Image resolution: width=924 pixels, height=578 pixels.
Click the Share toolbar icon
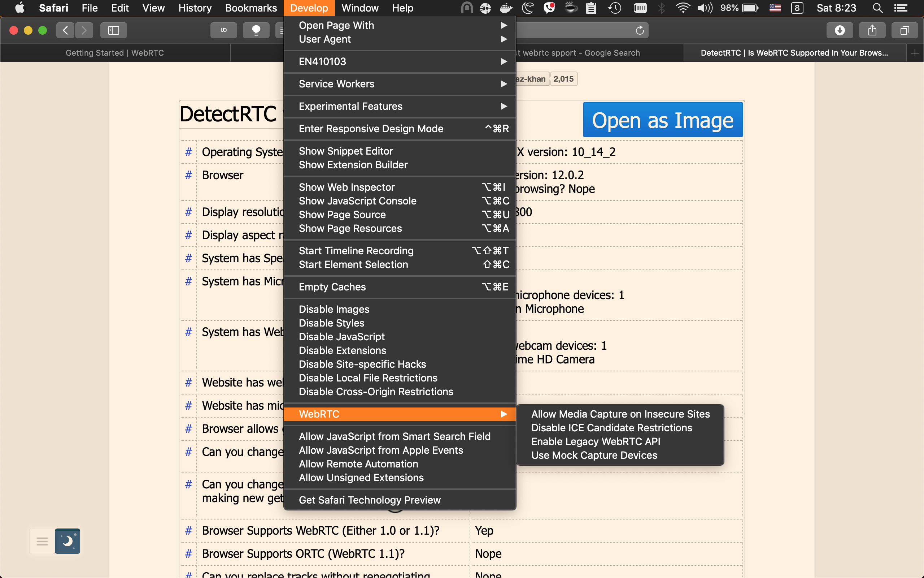(x=872, y=30)
